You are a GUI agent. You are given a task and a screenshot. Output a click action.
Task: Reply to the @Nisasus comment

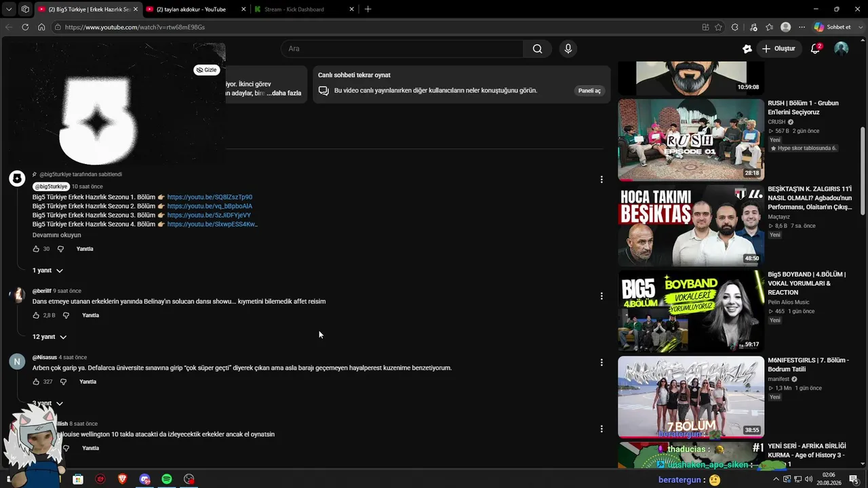point(88,382)
